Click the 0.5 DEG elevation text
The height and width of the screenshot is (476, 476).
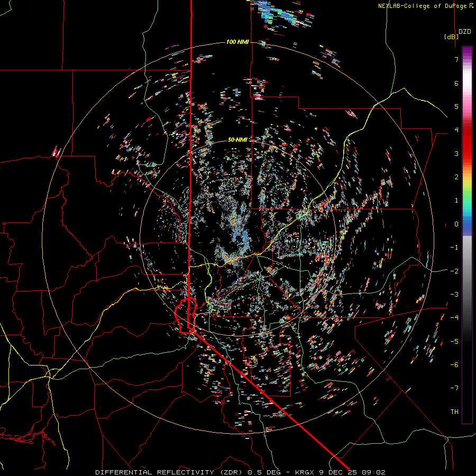[263, 472]
